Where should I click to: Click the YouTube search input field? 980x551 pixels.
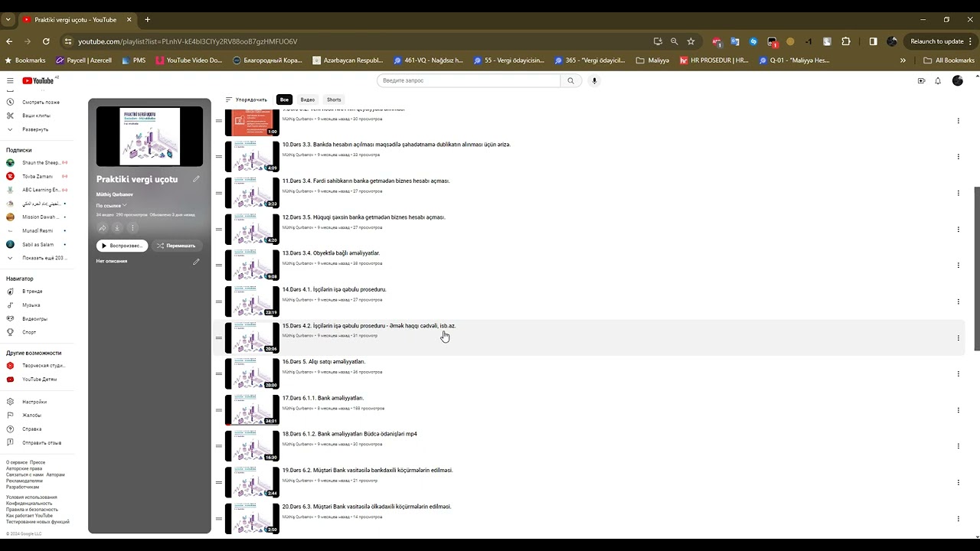(x=469, y=80)
